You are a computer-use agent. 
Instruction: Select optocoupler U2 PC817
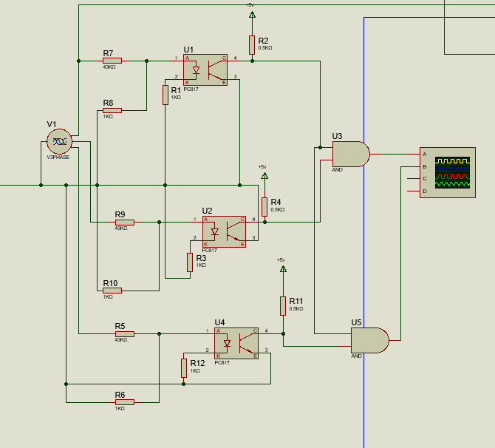224,231
